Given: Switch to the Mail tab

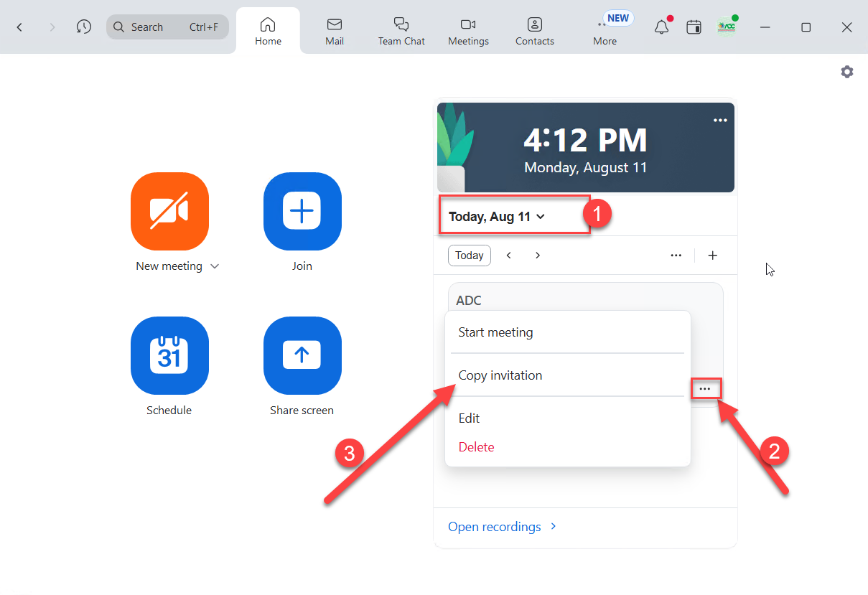Looking at the screenshot, I should click(x=335, y=30).
